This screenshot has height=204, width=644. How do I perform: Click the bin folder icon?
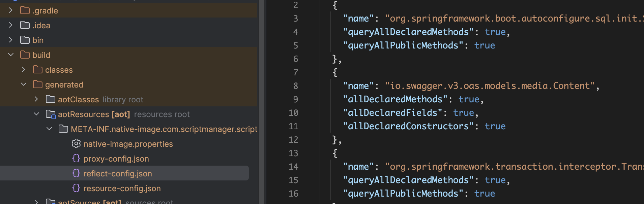(x=25, y=40)
